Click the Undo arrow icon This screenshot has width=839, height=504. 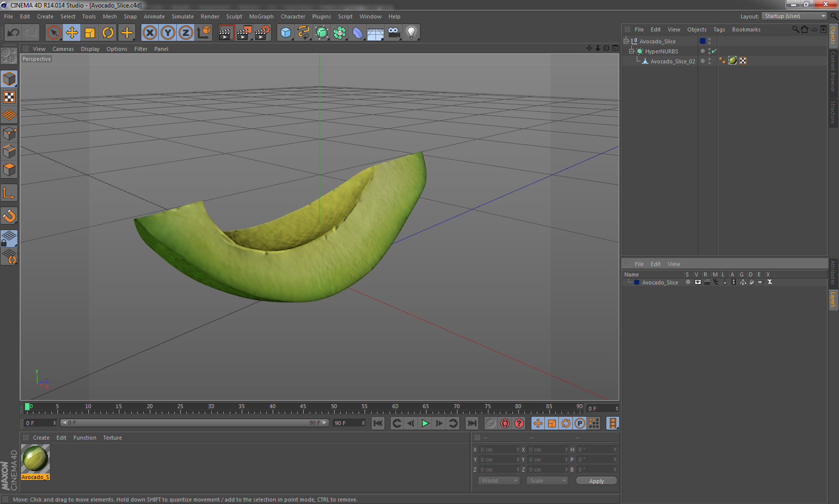[x=13, y=33]
